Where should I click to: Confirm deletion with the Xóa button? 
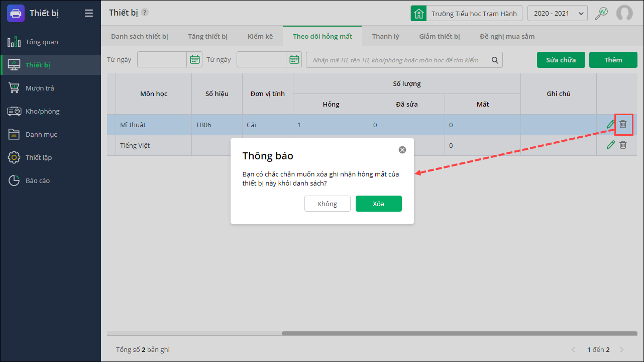pos(379,204)
